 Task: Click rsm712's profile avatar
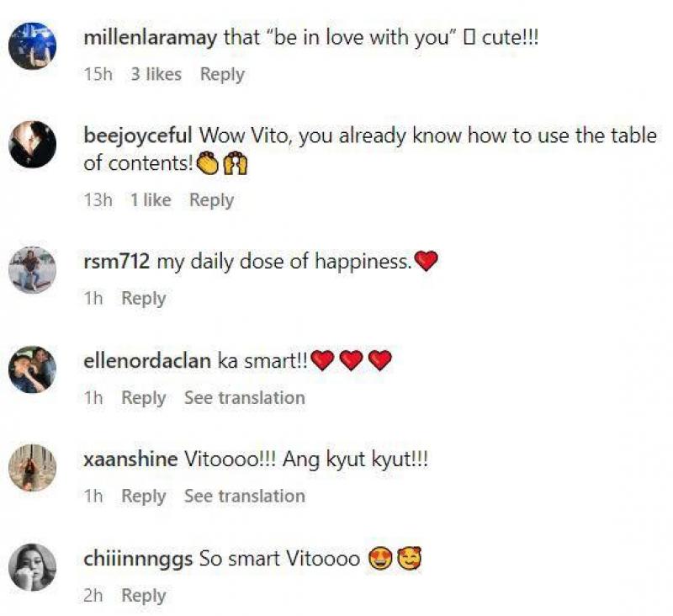(32, 270)
